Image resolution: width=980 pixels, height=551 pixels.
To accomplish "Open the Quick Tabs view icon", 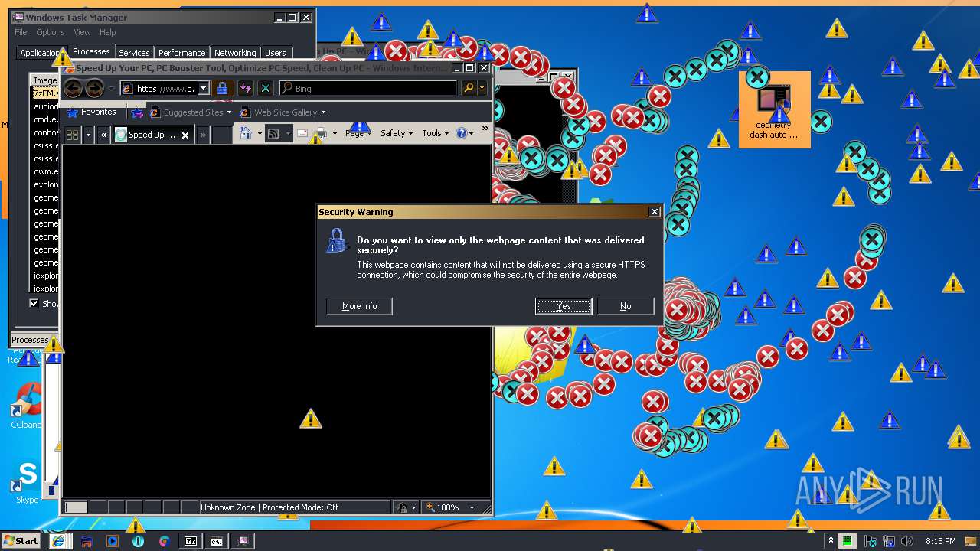I will click(73, 135).
